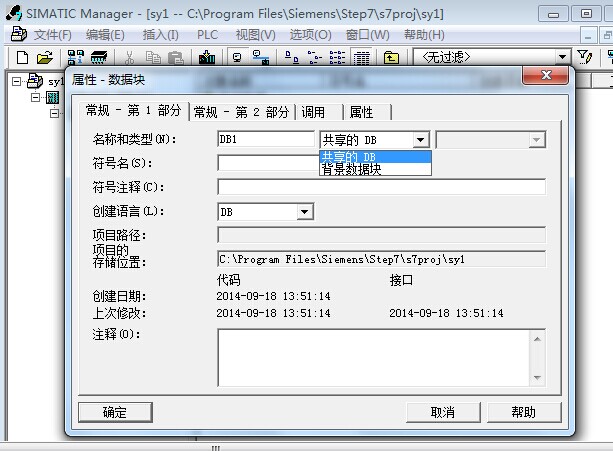The image size is (613, 451).
Task: Click the Paste clipboard icon
Action: coord(176,57)
